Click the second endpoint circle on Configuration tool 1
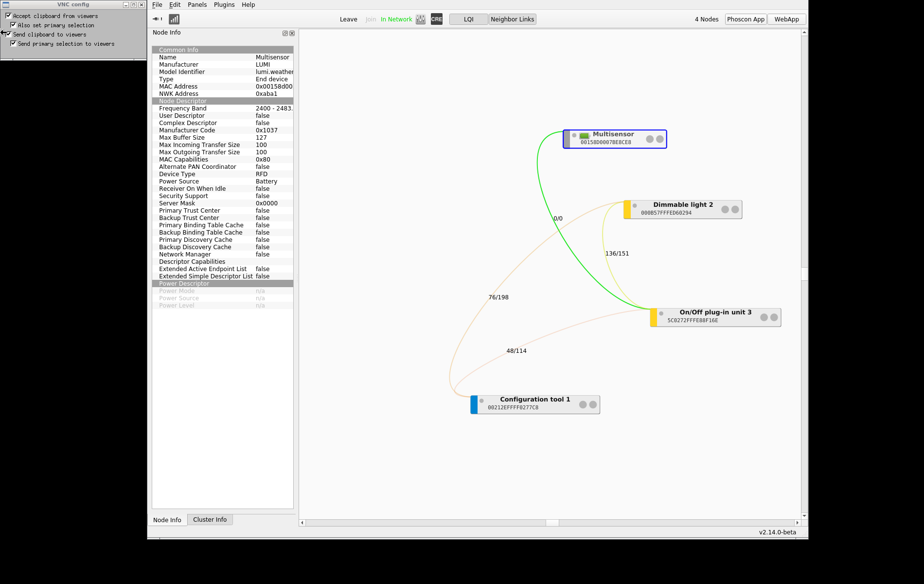 (593, 404)
